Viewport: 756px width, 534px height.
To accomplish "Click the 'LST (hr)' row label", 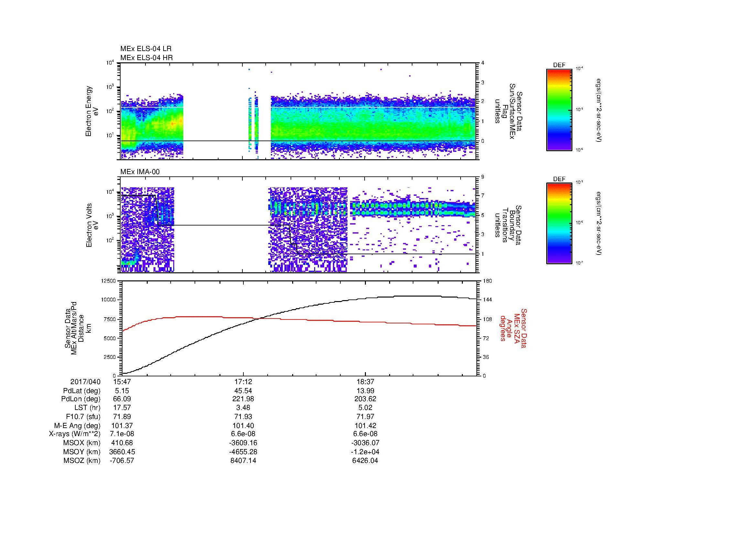I will [87, 408].
